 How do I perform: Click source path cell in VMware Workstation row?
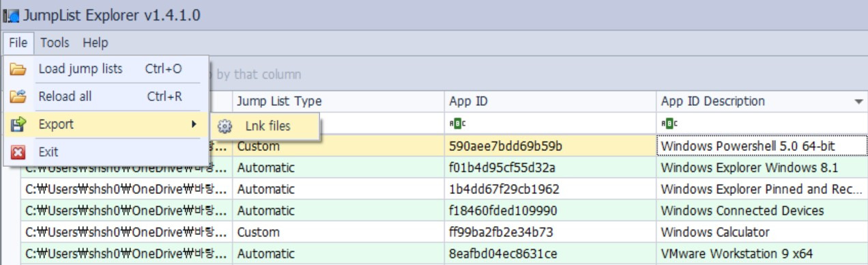[126, 254]
